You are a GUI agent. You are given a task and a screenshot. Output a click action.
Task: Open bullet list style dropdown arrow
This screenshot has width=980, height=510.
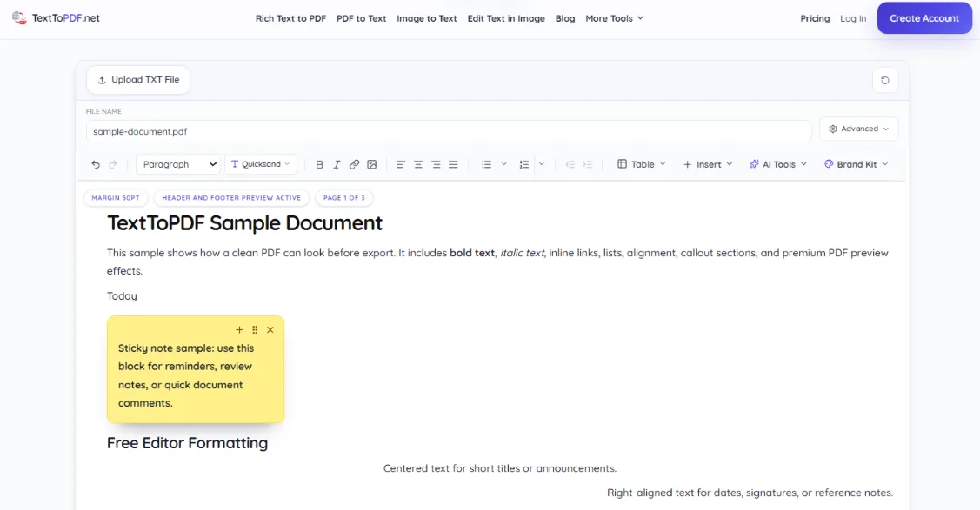(503, 164)
